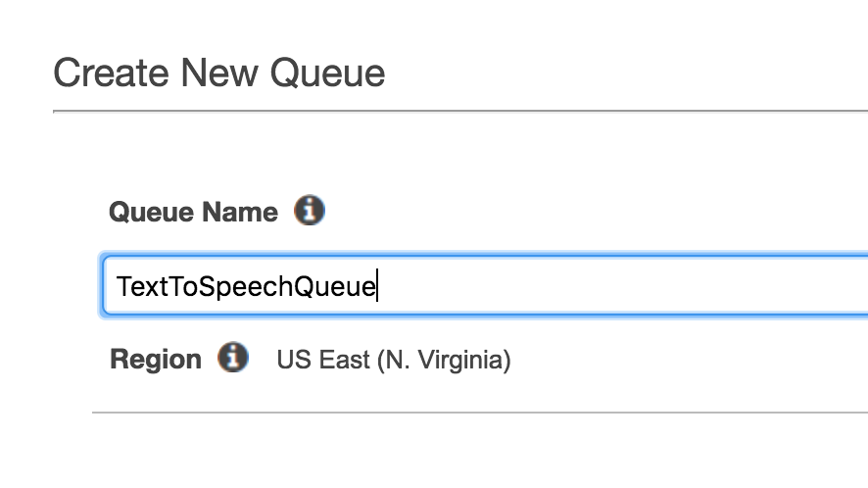
Task: Select the US East (N. Virginia) region text
Action: point(394,360)
